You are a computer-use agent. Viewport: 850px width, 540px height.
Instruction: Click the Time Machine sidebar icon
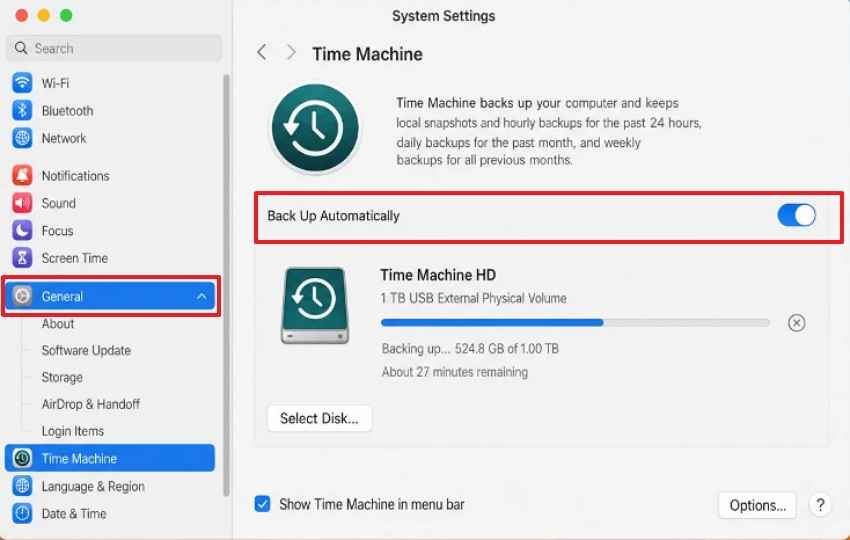(22, 459)
